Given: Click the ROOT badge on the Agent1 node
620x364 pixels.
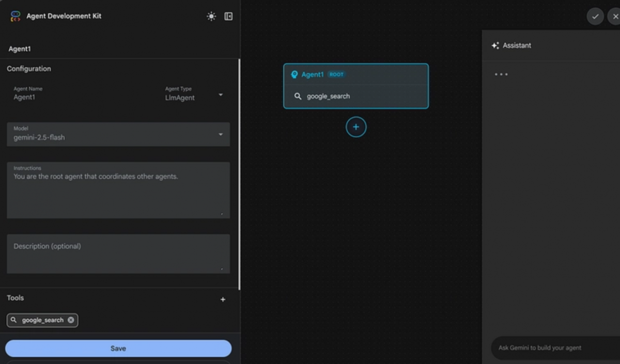Looking at the screenshot, I should pos(336,74).
